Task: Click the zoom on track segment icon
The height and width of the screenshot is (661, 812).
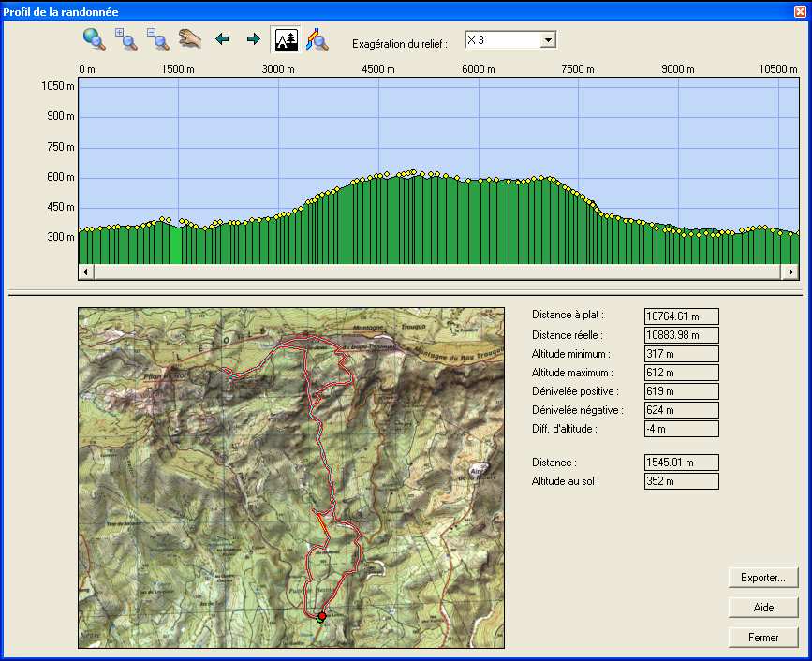Action: [317, 39]
